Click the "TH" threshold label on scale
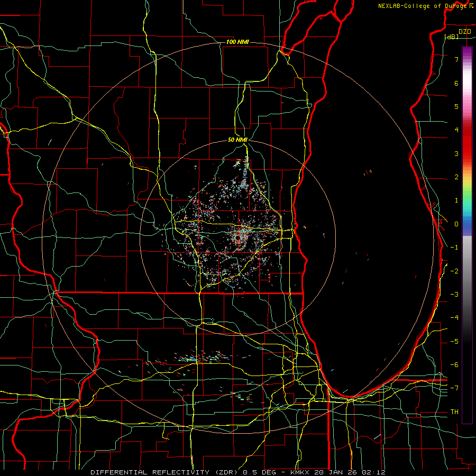476x476 pixels. coord(454,412)
